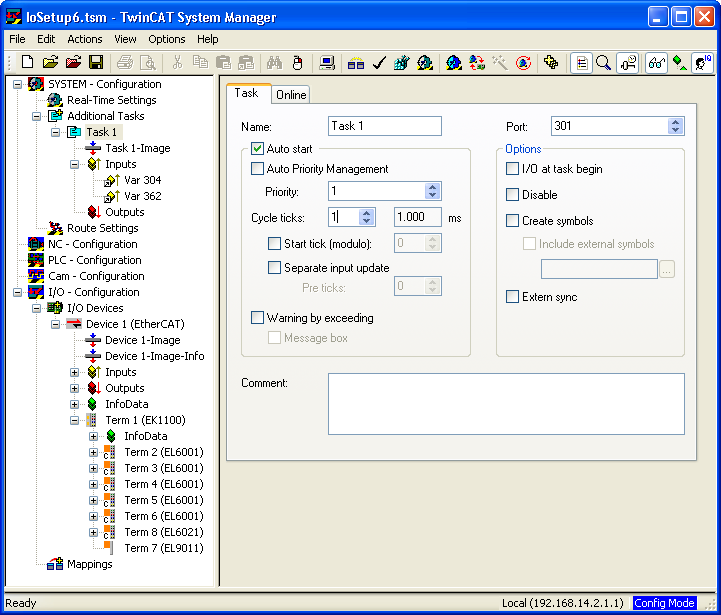
Task: Click the Comment text area
Action: click(506, 404)
